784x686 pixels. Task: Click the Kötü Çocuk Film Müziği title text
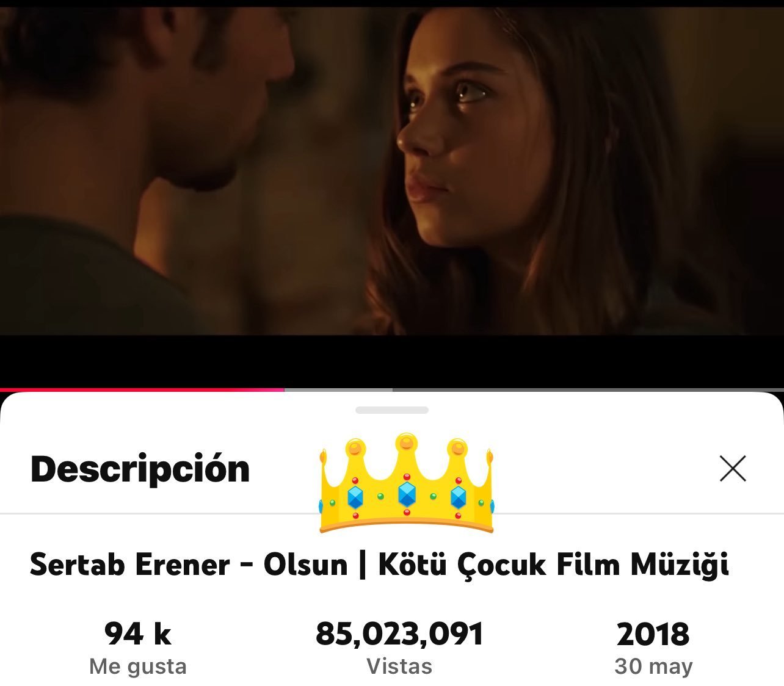coord(554,565)
